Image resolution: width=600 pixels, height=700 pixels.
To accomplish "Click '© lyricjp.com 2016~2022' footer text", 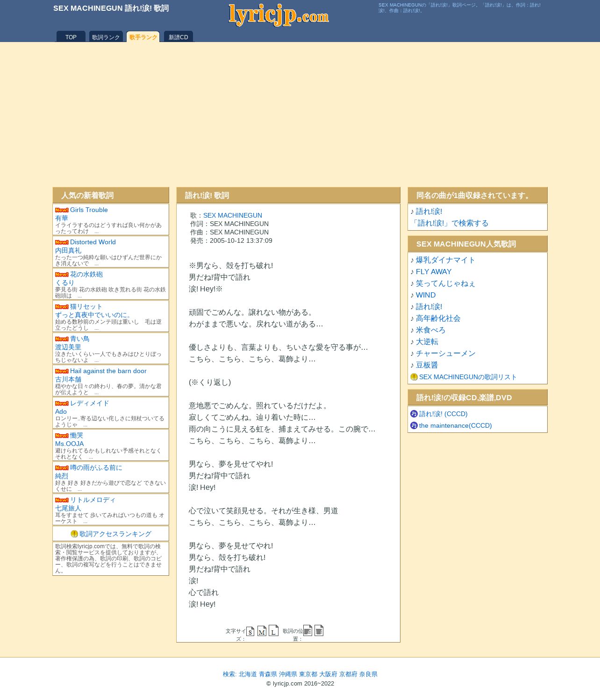I will (300, 683).
